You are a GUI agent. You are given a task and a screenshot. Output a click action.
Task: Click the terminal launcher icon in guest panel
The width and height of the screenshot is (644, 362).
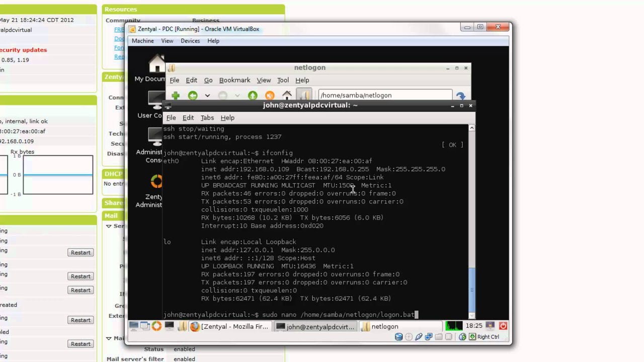coord(169,326)
